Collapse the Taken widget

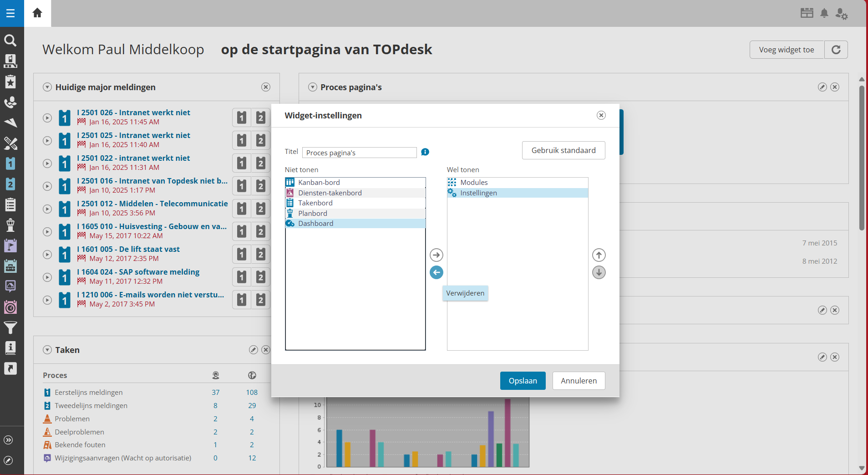point(47,350)
